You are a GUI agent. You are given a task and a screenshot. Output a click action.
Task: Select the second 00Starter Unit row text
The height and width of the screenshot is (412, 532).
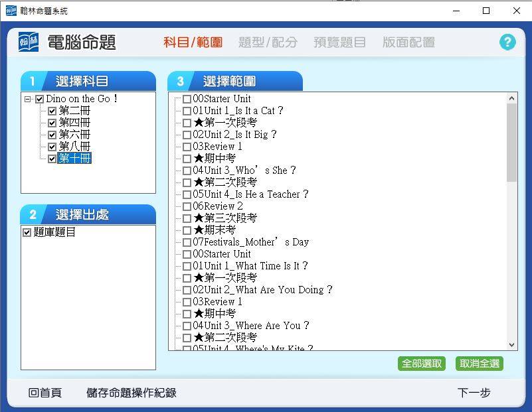point(222,254)
